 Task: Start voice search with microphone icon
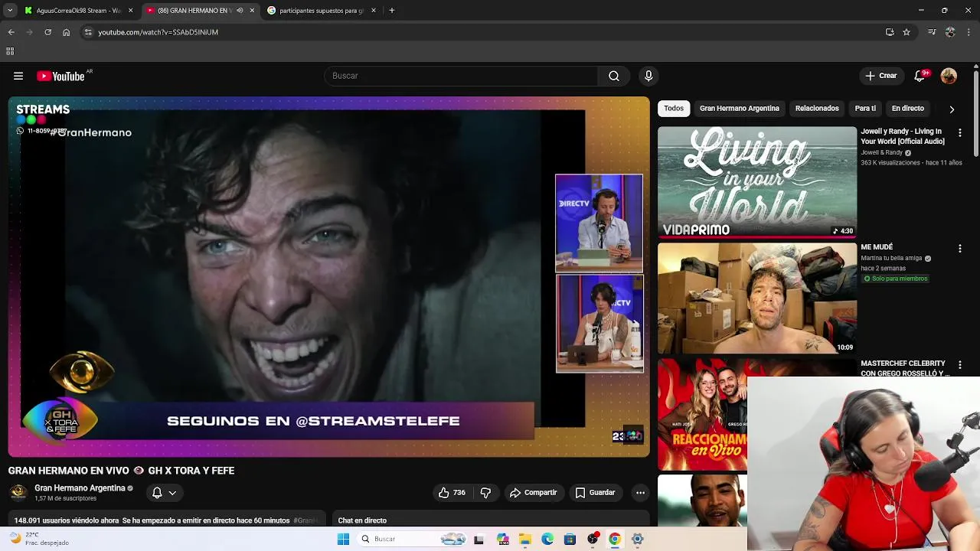[x=648, y=76]
